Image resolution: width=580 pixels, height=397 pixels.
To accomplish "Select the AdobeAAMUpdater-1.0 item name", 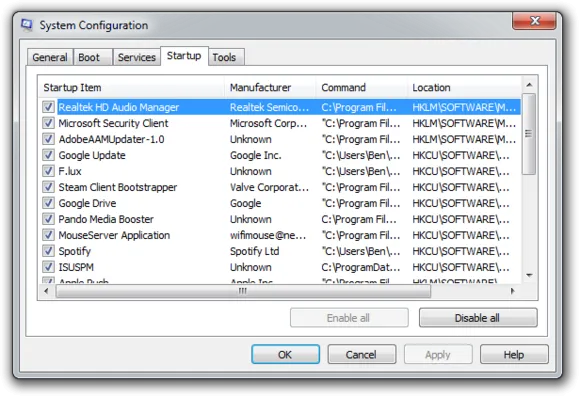I will pyautogui.click(x=111, y=139).
